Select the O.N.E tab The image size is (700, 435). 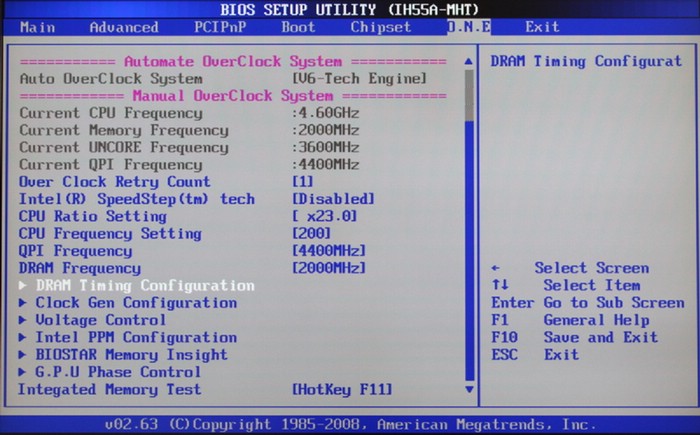tap(469, 27)
